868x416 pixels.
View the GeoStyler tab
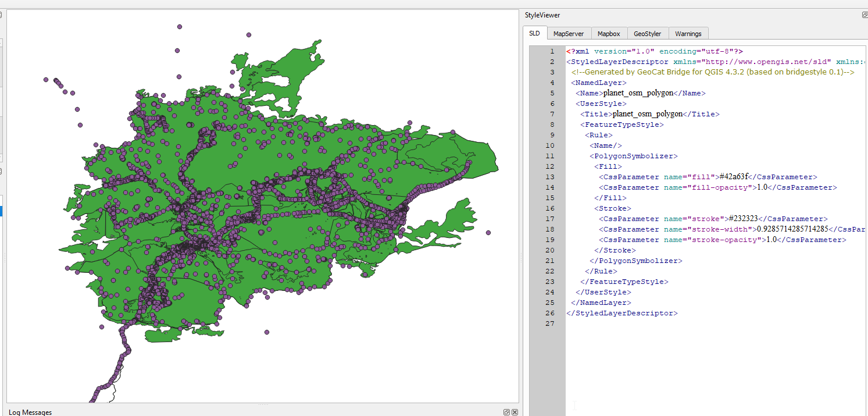647,33
